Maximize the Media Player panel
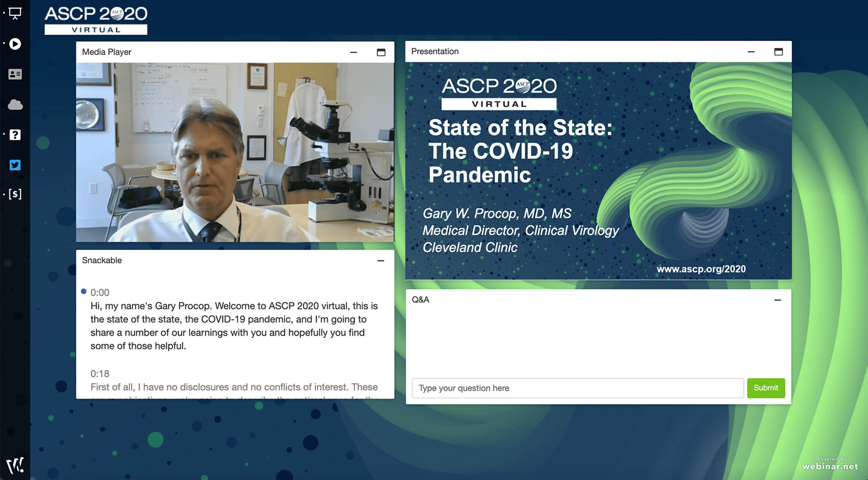This screenshot has height=480, width=868. point(381,53)
